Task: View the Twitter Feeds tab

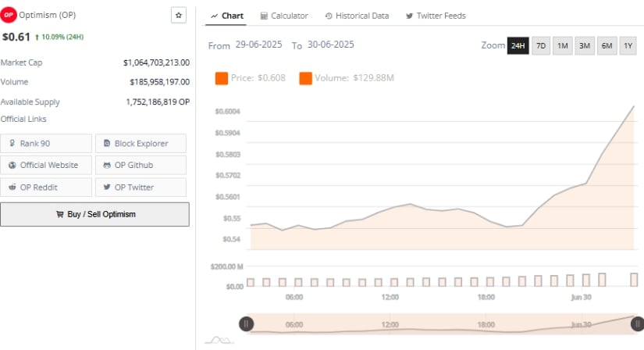Action: [x=436, y=16]
